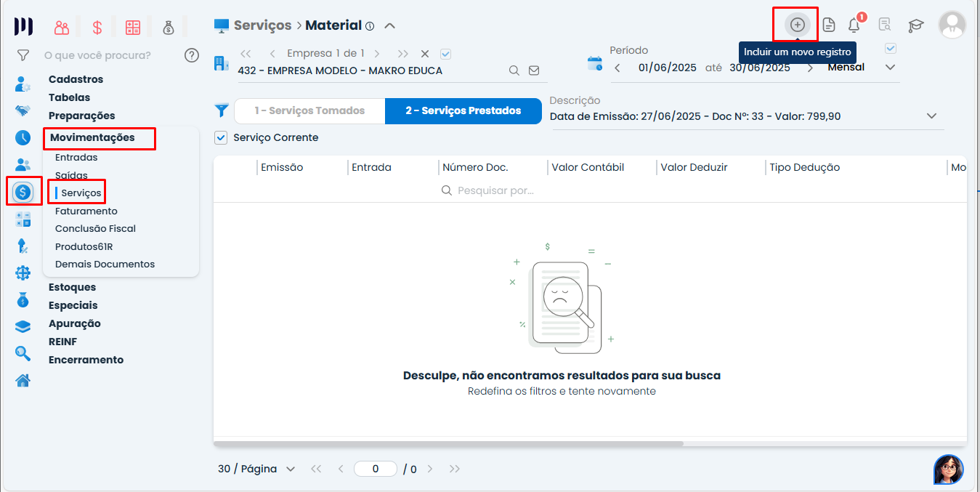Expand the Descrição dropdown
The width and height of the screenshot is (980, 492).
pyautogui.click(x=932, y=116)
